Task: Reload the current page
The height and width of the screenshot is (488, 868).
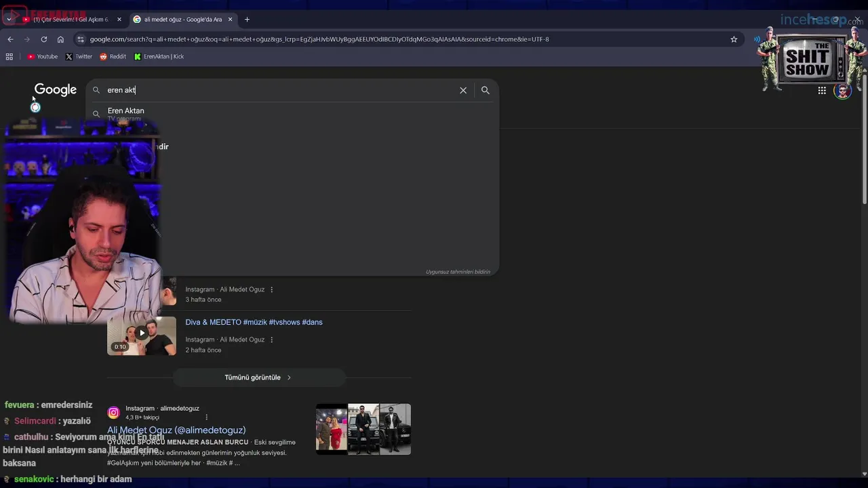Action: pyautogui.click(x=44, y=39)
